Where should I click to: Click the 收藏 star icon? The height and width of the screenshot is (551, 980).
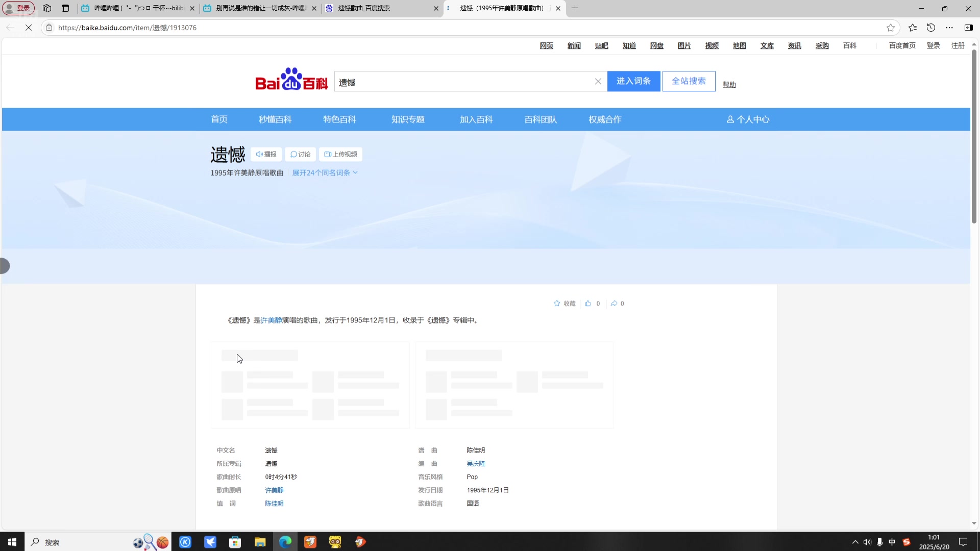(x=557, y=304)
